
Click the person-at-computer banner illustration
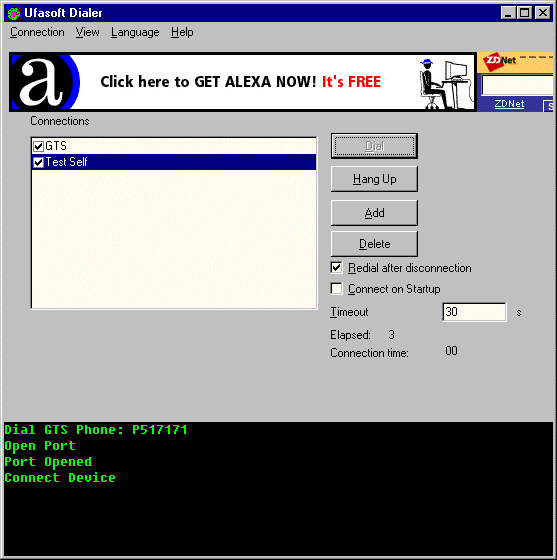[x=443, y=84]
